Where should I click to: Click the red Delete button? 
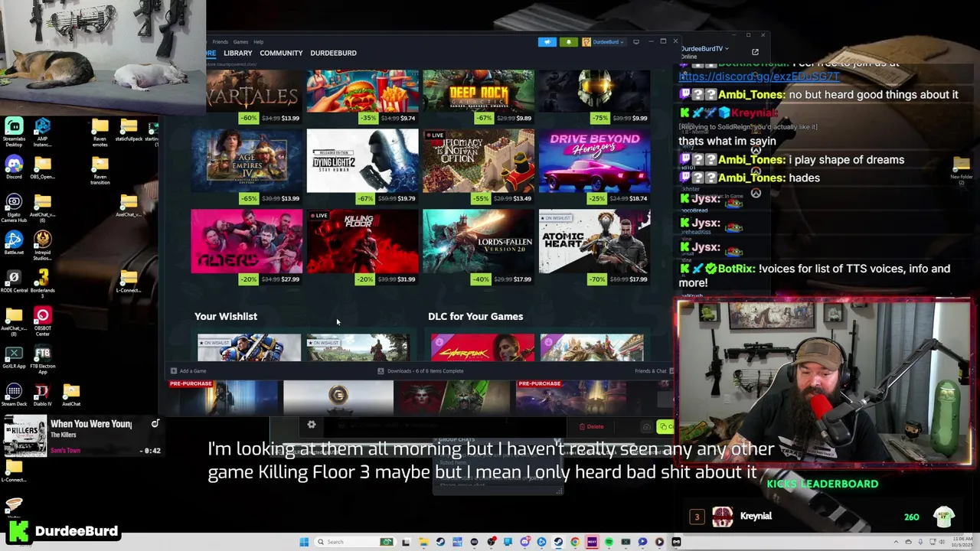(591, 427)
